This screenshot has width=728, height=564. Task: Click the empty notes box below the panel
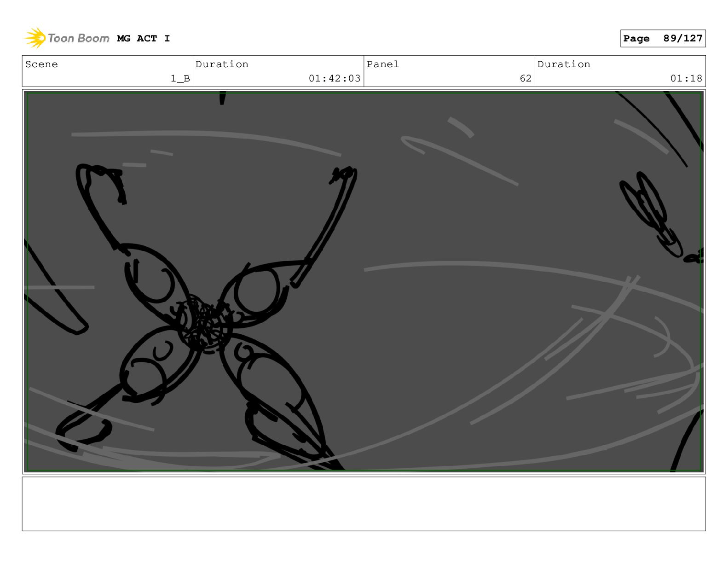pos(364,504)
